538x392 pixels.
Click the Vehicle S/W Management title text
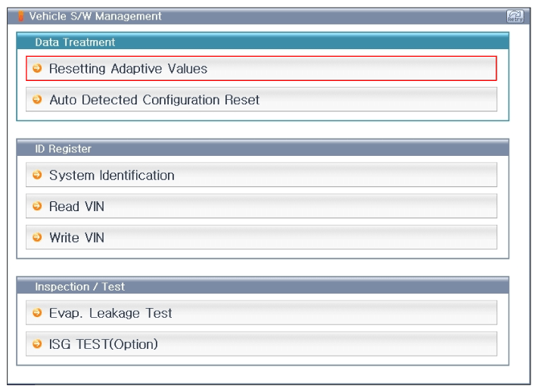95,16
